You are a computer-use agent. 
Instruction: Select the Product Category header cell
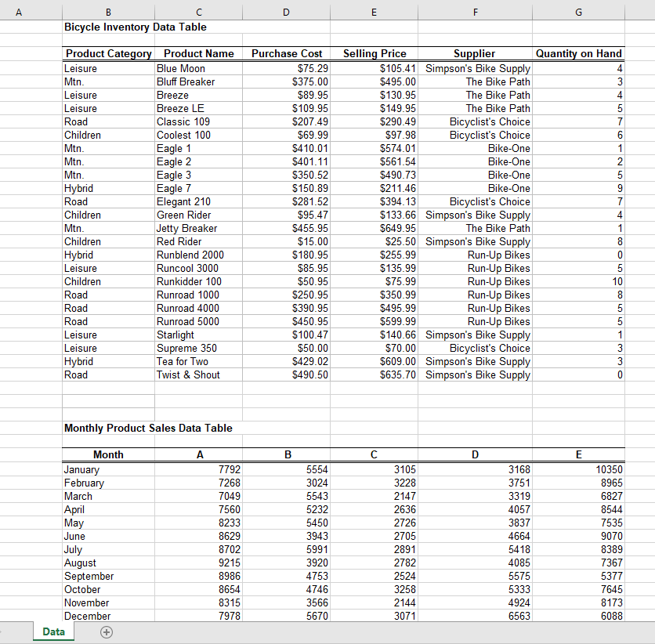[108, 53]
